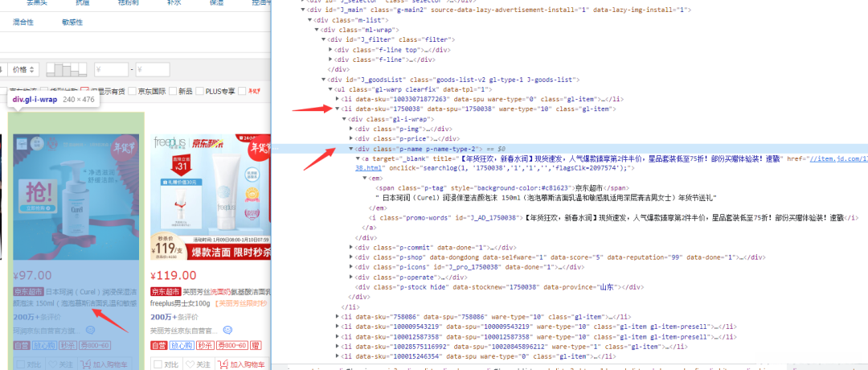Click the price distribution histogram
Screen dimensions: 868x370
click(67, 70)
